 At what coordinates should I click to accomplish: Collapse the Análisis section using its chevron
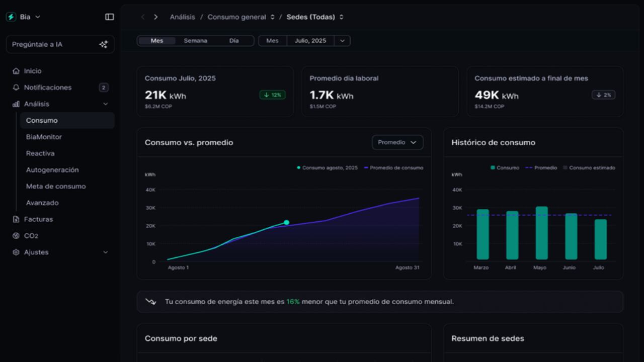[105, 104]
